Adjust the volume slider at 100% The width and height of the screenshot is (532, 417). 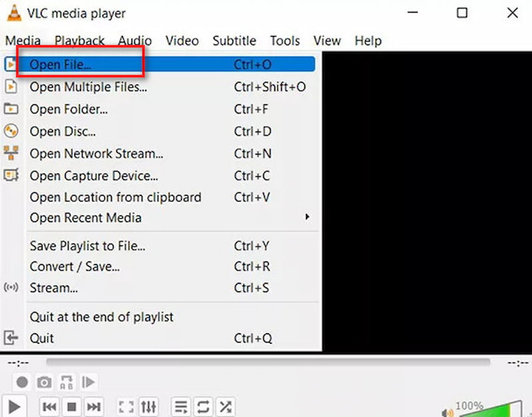pos(492,409)
